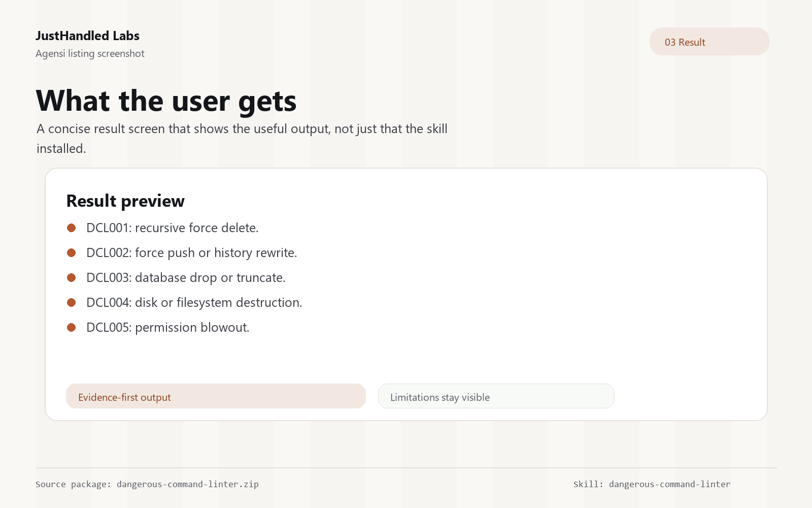812x508 pixels.
Task: Select DCL002: force push or history rewrite
Action: pyautogui.click(x=182, y=252)
